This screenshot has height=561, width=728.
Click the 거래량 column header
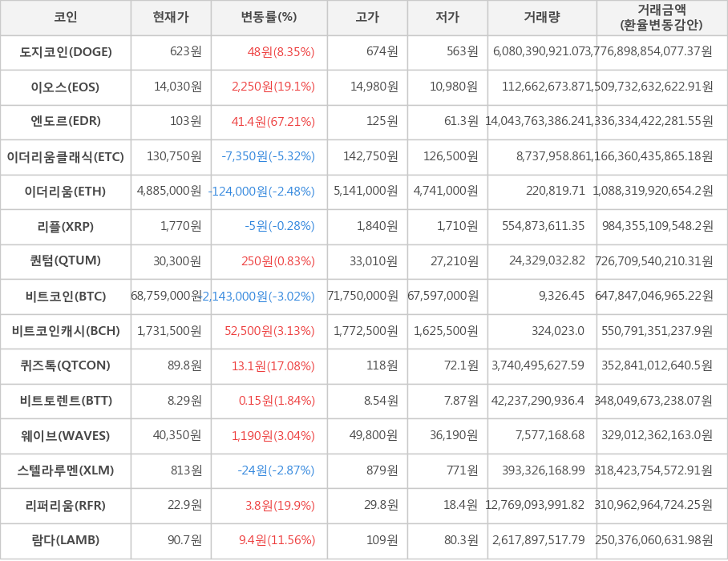[542, 18]
